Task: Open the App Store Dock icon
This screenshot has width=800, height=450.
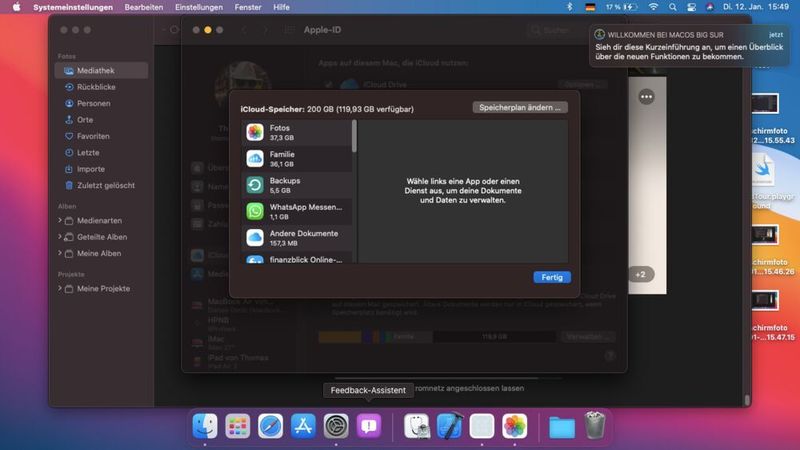Action: [303, 426]
